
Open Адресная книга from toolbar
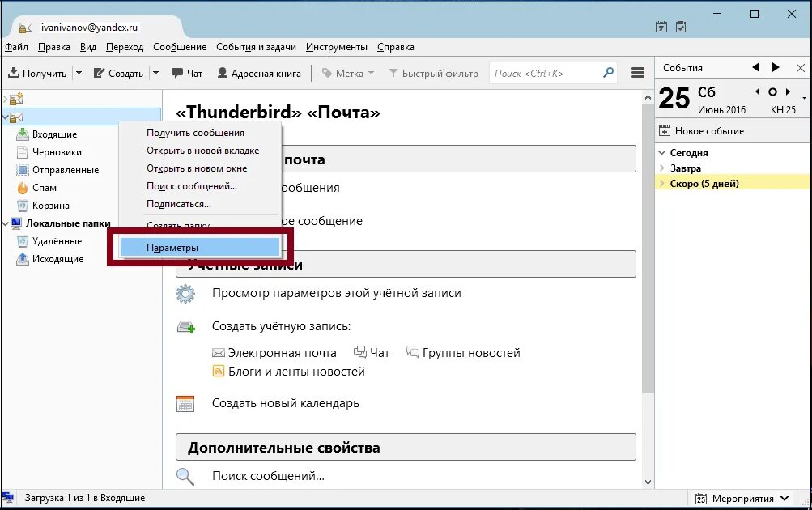click(x=259, y=73)
